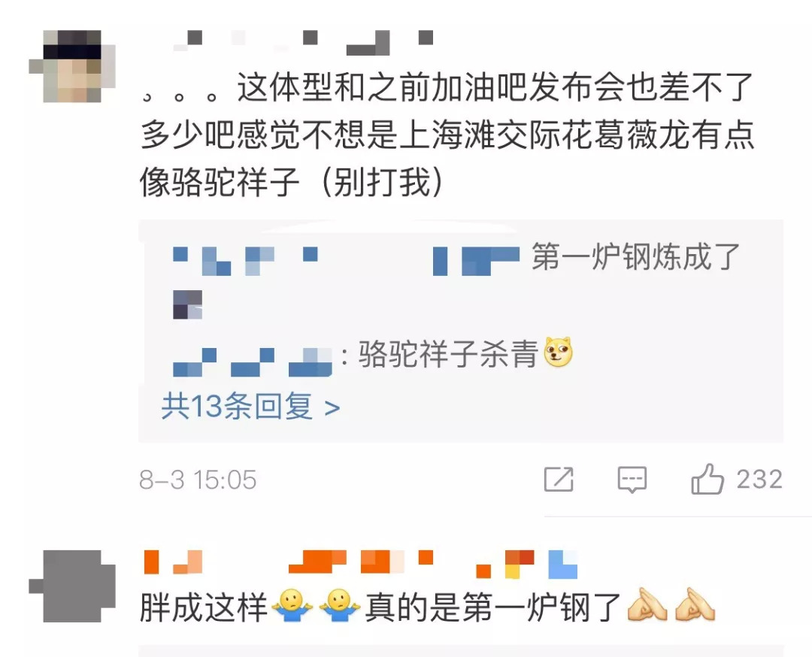Select the first comment text about 骆驼祥子

pyautogui.click(x=447, y=135)
